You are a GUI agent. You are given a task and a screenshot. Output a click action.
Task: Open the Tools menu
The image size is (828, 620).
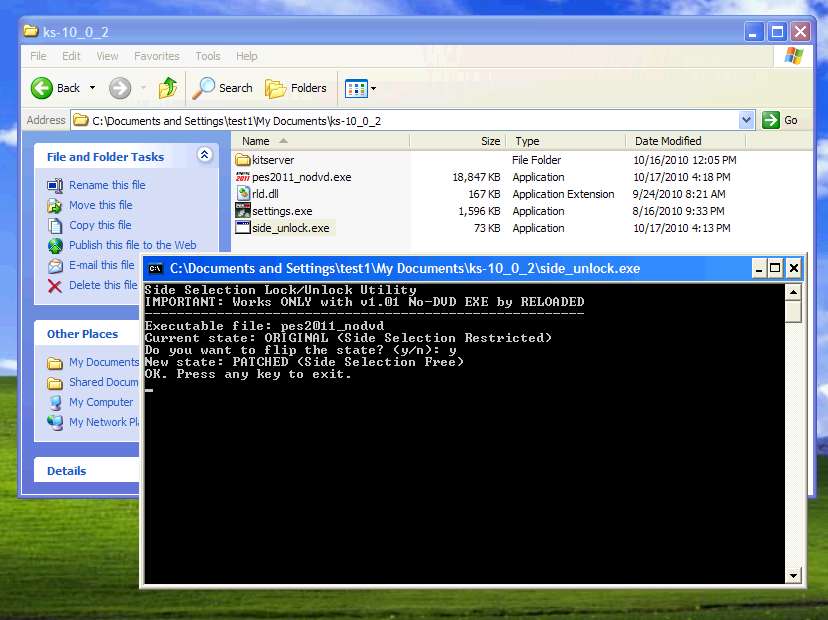pyautogui.click(x=208, y=56)
